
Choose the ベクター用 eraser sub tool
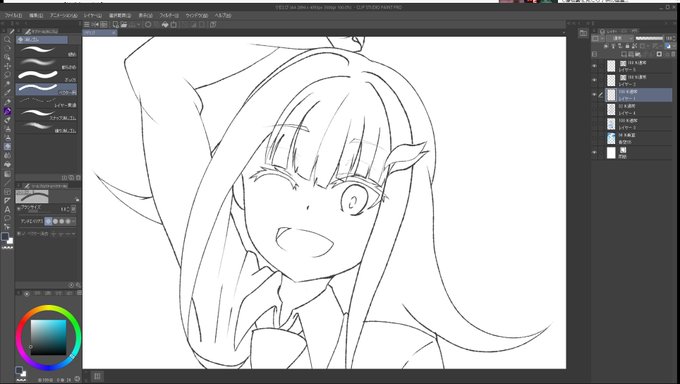(x=47, y=89)
